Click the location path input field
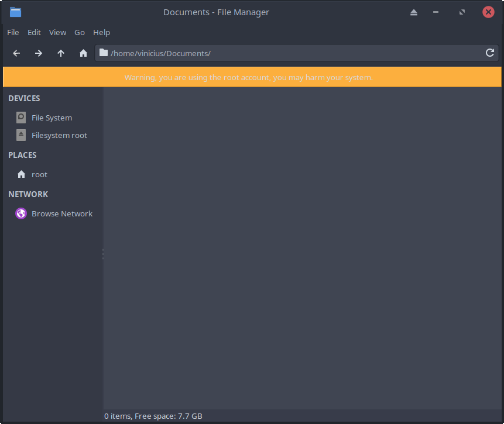Image resolution: width=504 pixels, height=424 pixels. [x=293, y=53]
